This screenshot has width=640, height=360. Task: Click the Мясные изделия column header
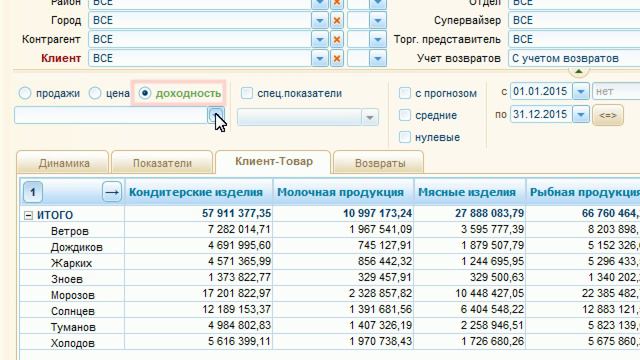pos(470,192)
